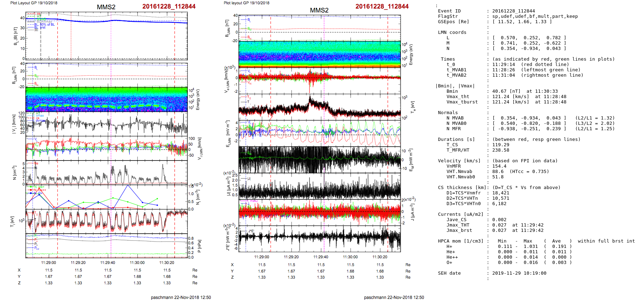
Task: Click the right plot's electron energy spectrogram panel
Action: [320, 54]
